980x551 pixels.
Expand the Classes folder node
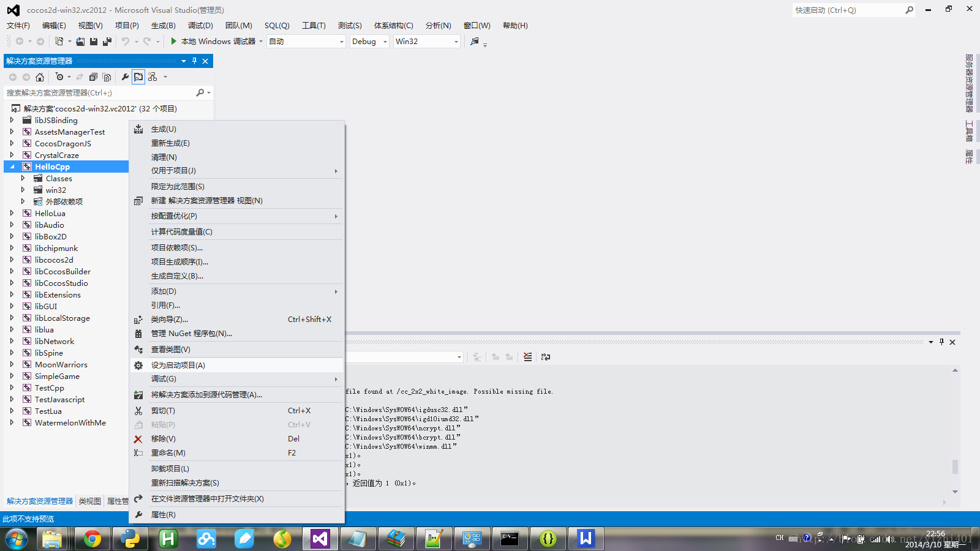(23, 178)
